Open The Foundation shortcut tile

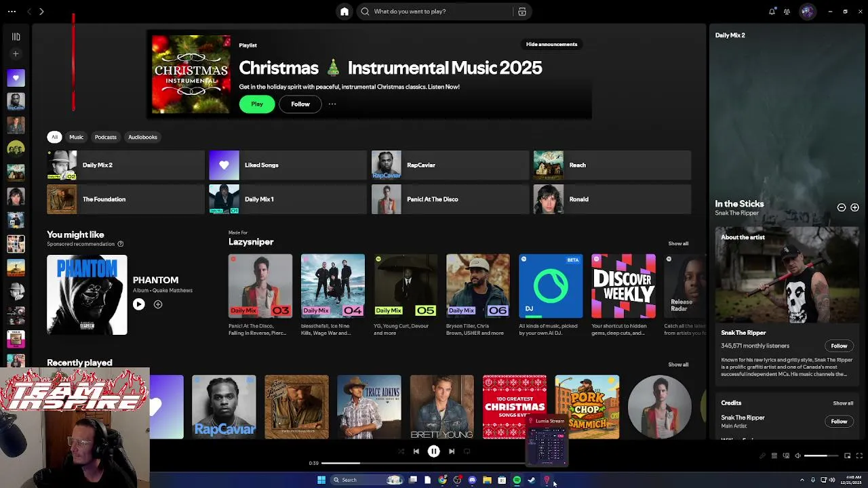(x=125, y=199)
